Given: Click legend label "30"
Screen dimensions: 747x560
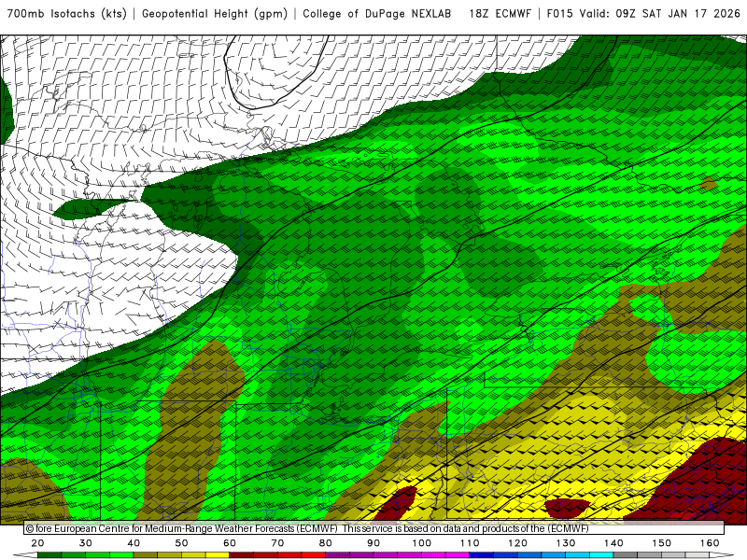Looking at the screenshot, I should (86, 543).
